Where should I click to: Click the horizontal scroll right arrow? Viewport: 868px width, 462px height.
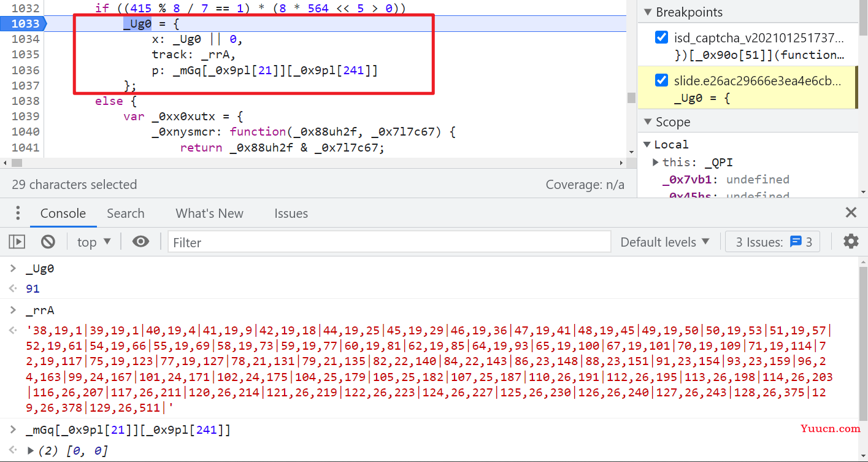[x=622, y=163]
